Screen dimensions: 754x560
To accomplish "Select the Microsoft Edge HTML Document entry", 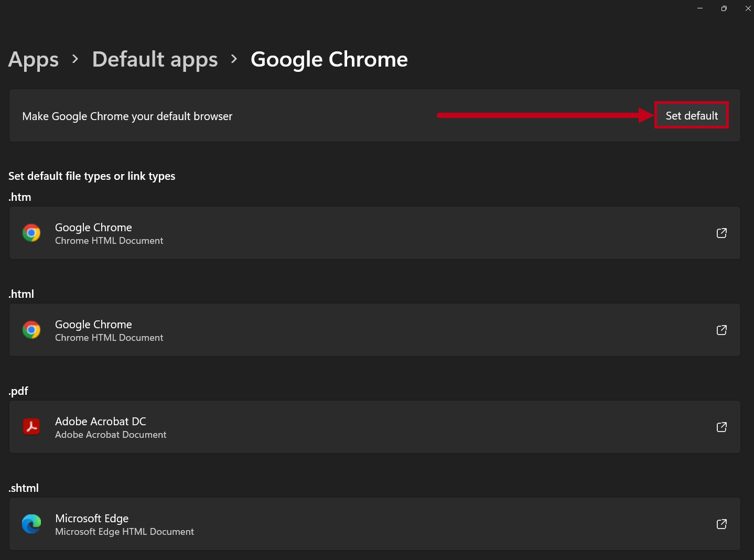I will (124, 531).
